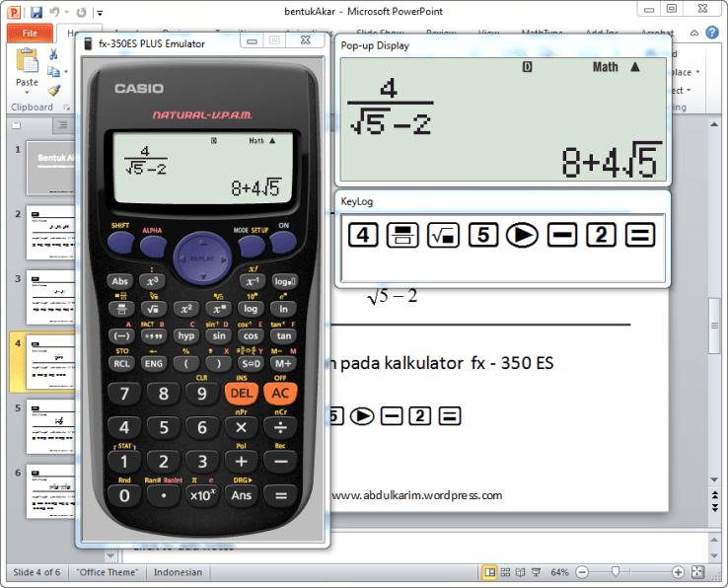
Task: Click the number 7 key
Action: [x=124, y=394]
